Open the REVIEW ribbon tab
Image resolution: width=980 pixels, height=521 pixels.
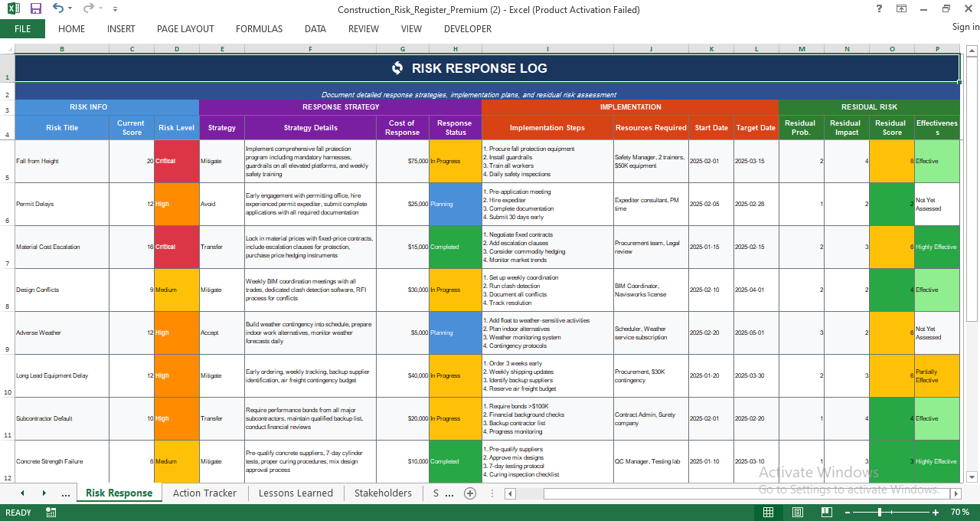[364, 29]
